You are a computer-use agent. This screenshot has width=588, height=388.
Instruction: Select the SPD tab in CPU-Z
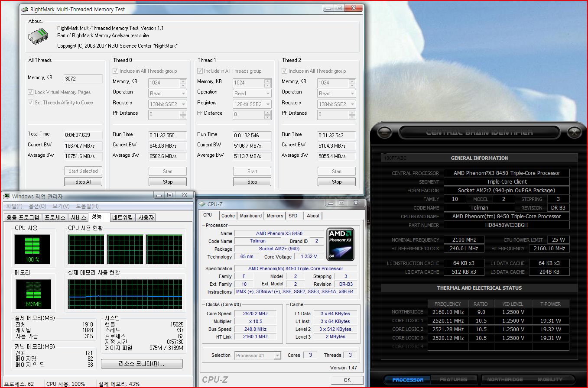point(293,216)
